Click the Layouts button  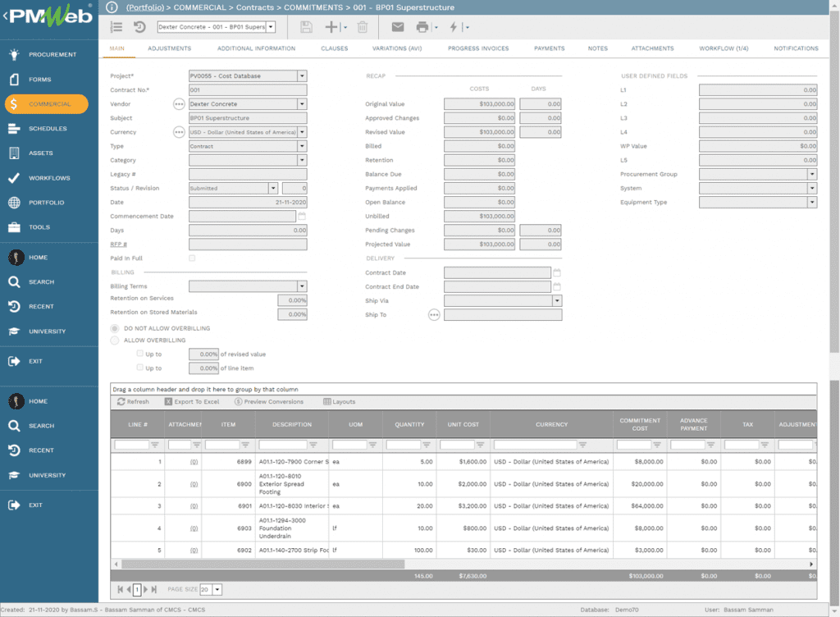[339, 402]
